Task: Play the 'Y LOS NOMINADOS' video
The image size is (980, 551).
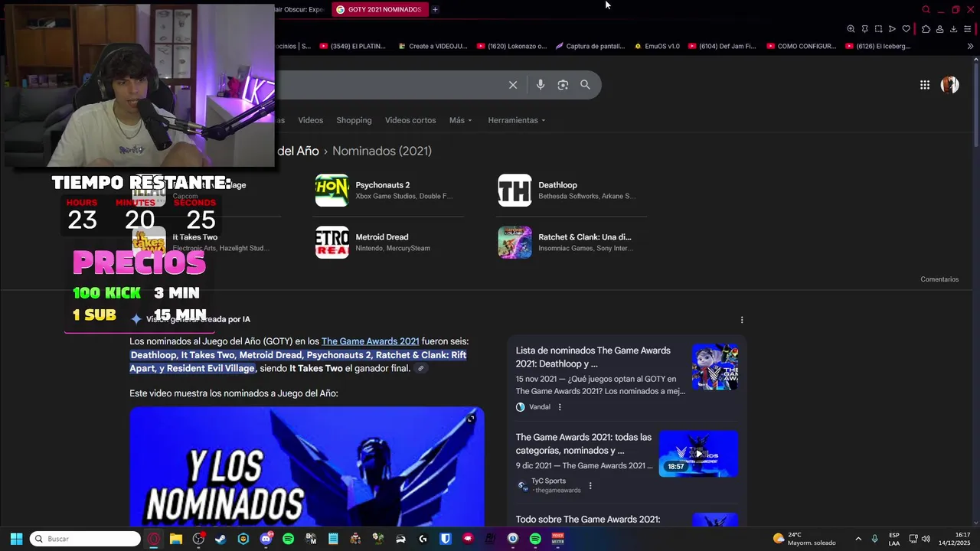Action: (306, 467)
